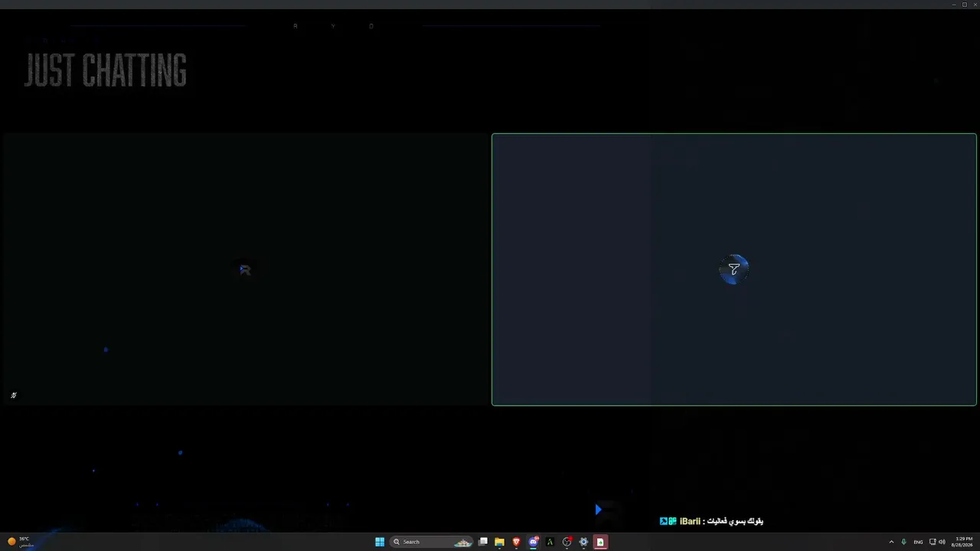
Task: Open File Explorer from the taskbar
Action: coord(499,542)
